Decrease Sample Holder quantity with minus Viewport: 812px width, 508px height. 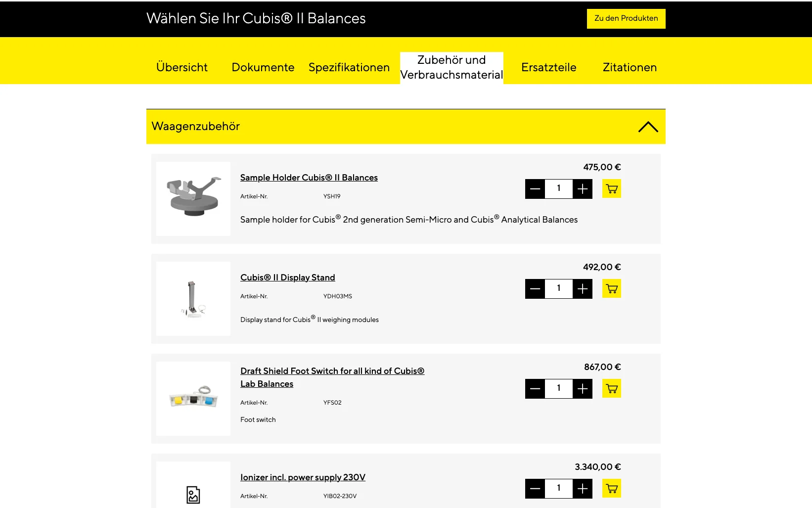coord(535,188)
